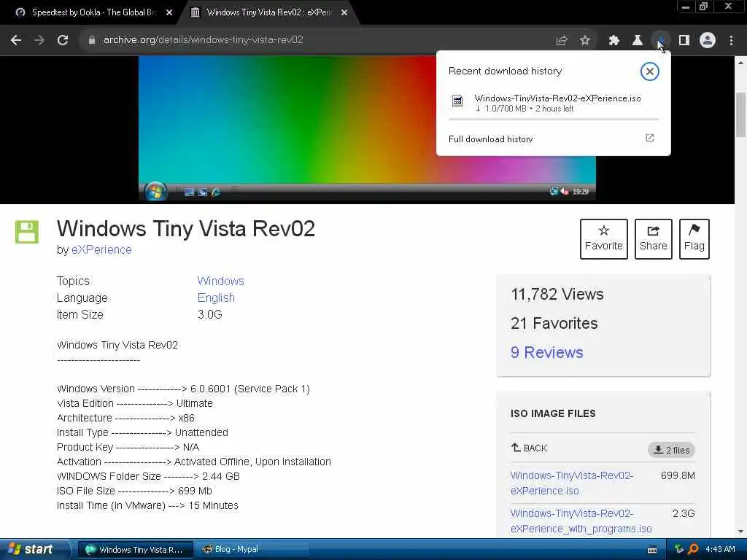Click the page vertical scrollbar thumb
The image size is (747, 560).
click(741, 114)
